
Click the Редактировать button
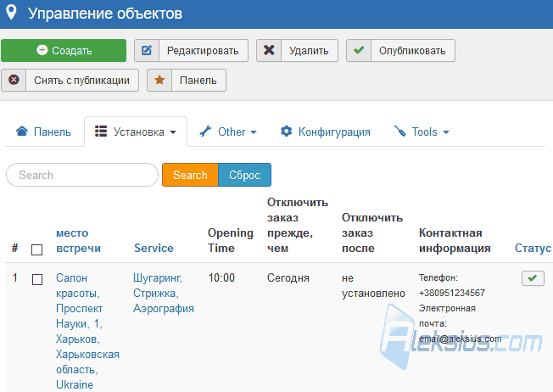pos(191,50)
